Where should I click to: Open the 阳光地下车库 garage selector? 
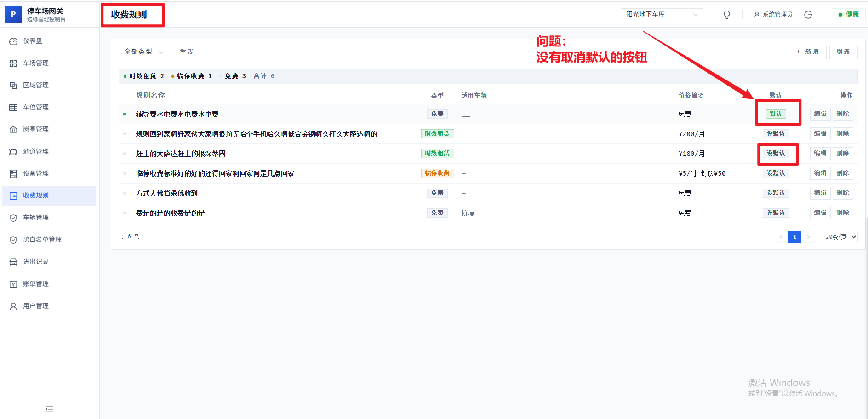pyautogui.click(x=661, y=14)
